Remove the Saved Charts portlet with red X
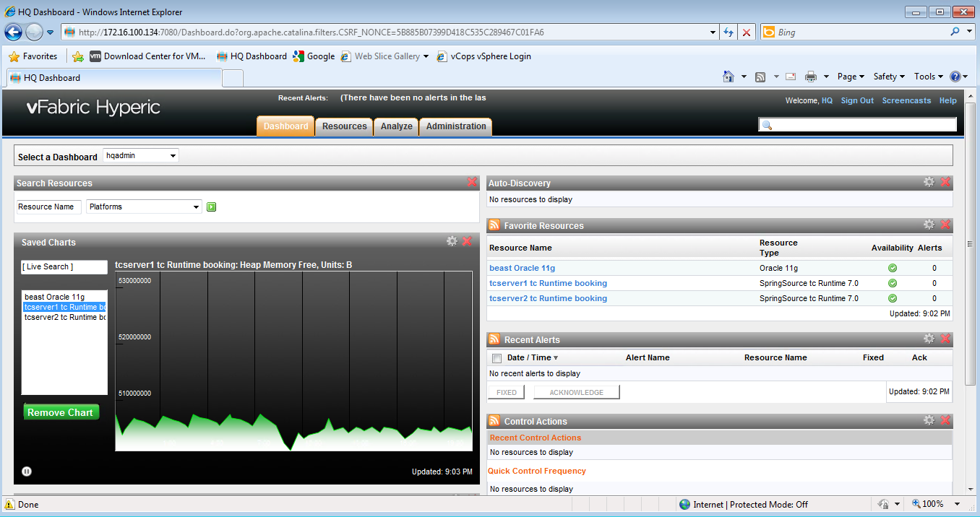 click(x=467, y=241)
